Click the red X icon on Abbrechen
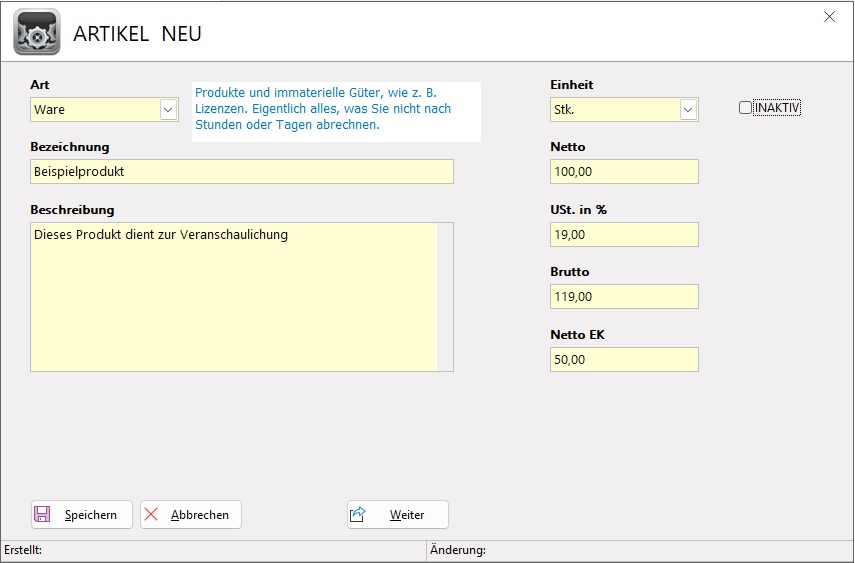Viewport: 855px width, 563px height. tap(152, 515)
